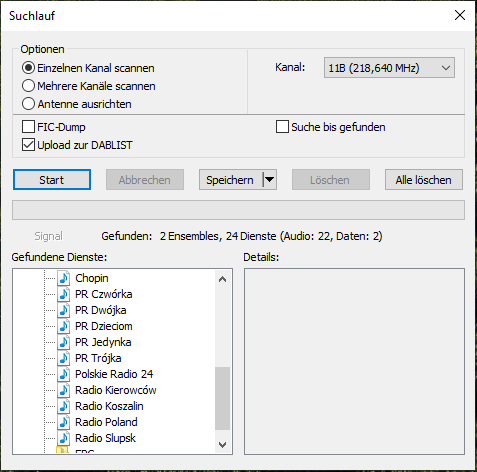Click the music note icon beside Radio Slupsk
This screenshot has height=472, width=477.
pyautogui.click(x=63, y=438)
